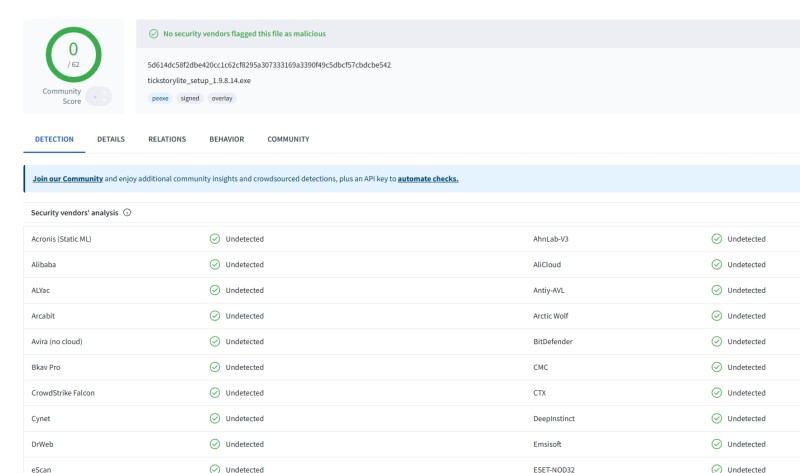Click the overlay tag

[x=222, y=98]
